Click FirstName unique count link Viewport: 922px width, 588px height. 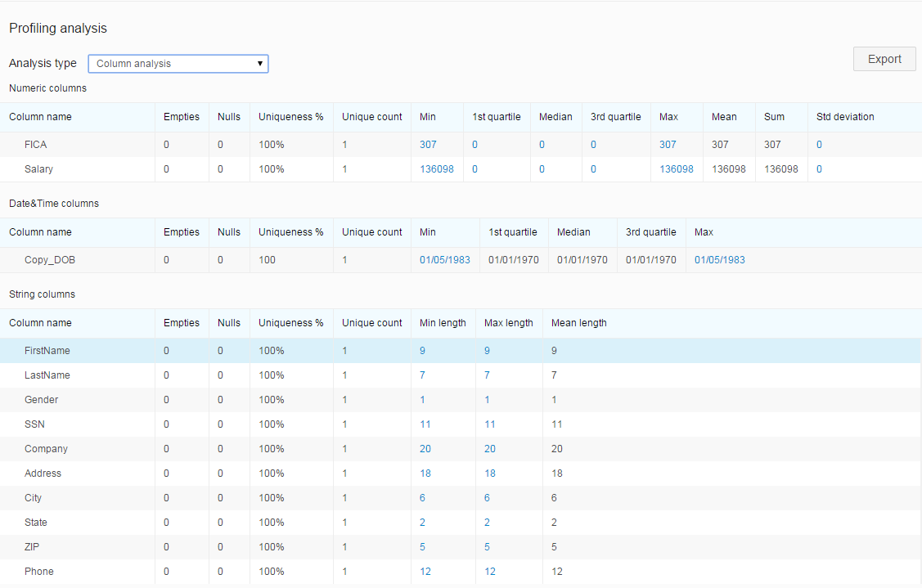coord(344,351)
